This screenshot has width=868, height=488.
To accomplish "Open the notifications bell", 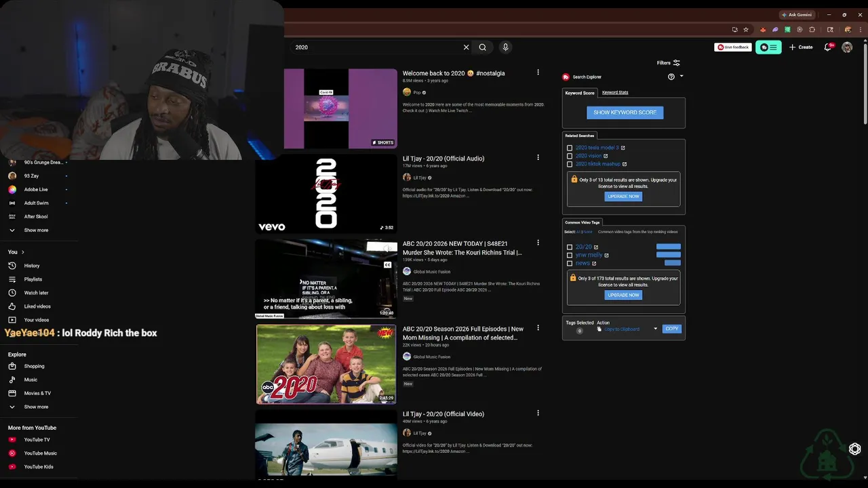I will [828, 47].
